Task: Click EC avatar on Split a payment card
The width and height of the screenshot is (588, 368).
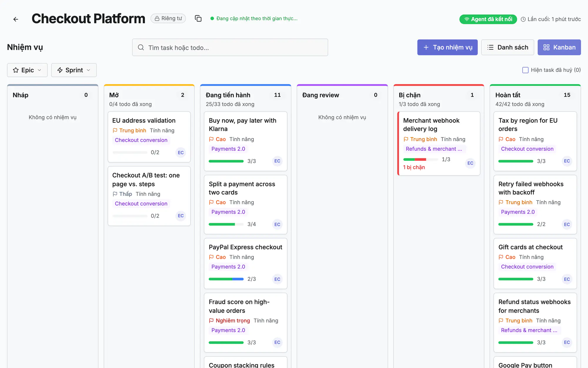Action: coord(277,224)
